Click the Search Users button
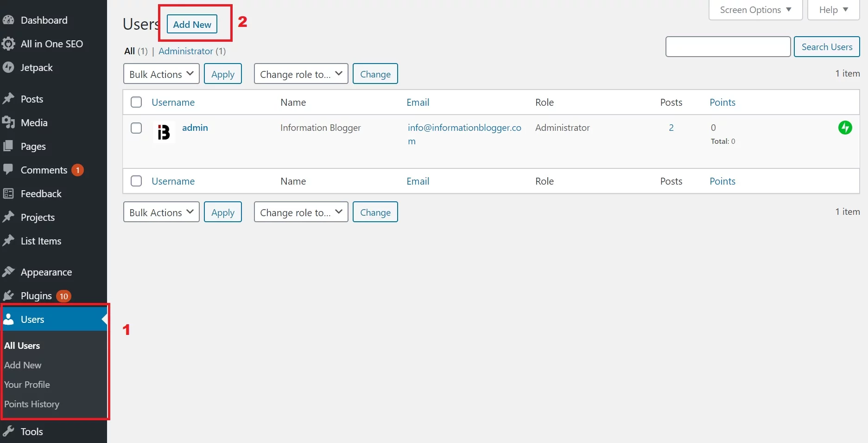 point(827,47)
